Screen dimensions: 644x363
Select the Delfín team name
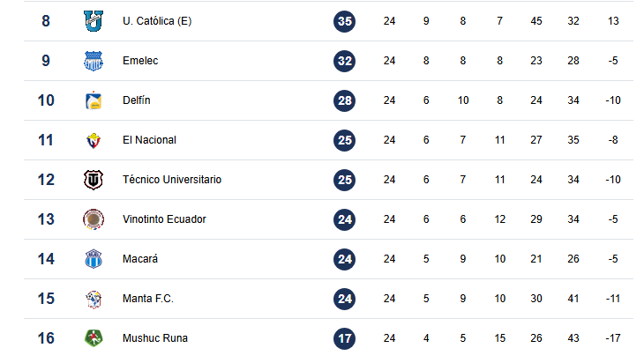[137, 100]
